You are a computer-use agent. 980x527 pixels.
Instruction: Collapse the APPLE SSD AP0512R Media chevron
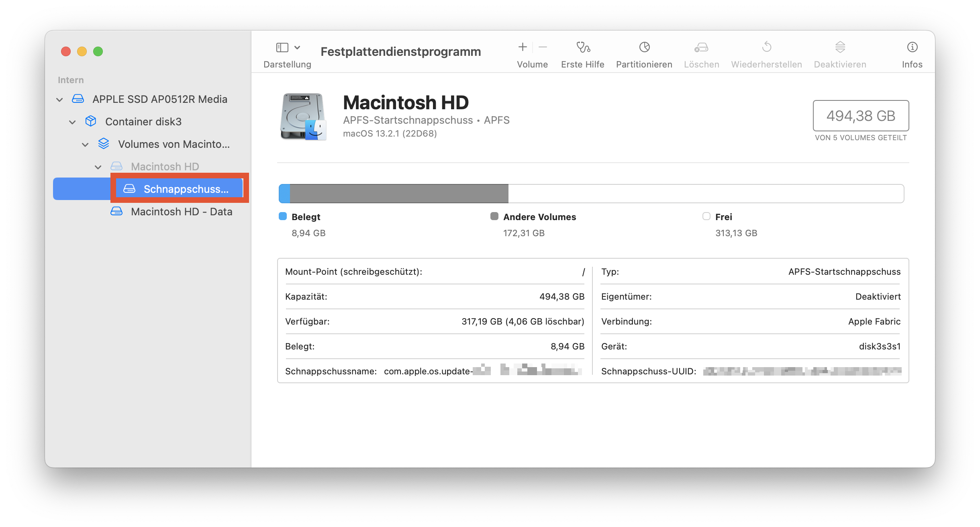[x=59, y=100]
